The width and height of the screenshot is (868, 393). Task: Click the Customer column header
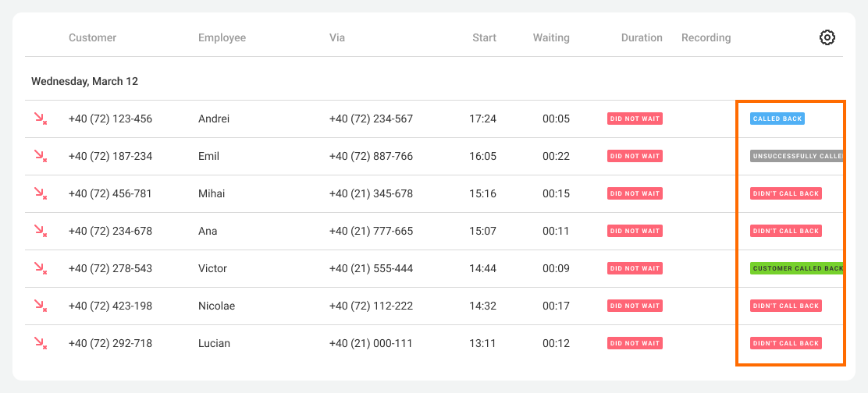click(x=92, y=37)
